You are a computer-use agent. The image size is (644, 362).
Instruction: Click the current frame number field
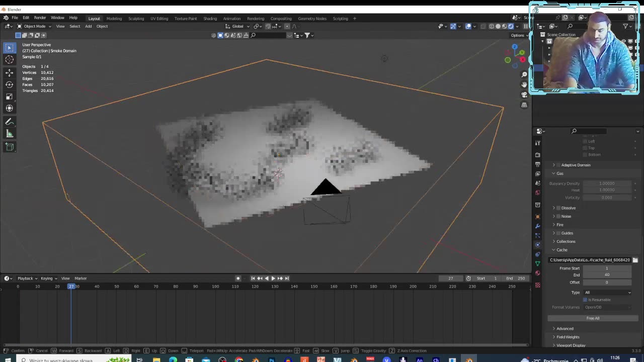coord(450,278)
